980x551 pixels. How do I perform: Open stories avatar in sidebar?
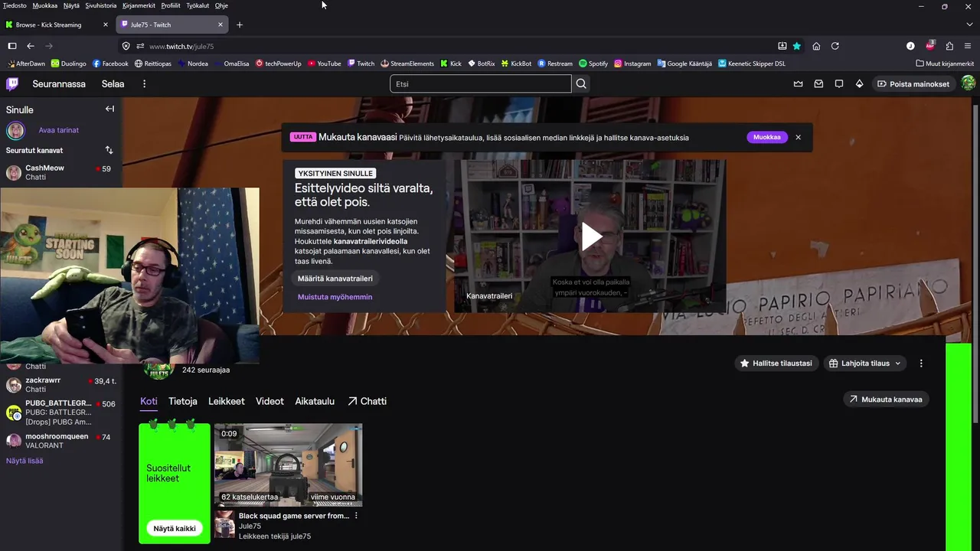(x=15, y=130)
